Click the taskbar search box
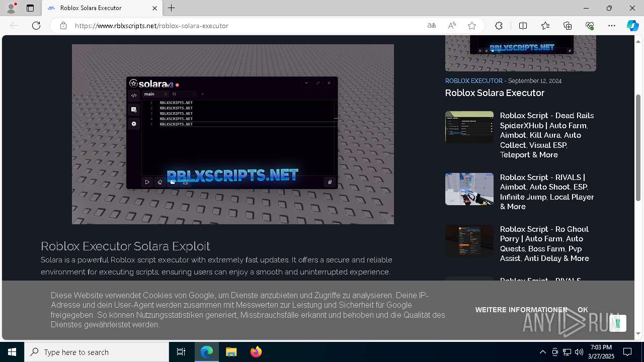 click(97, 352)
